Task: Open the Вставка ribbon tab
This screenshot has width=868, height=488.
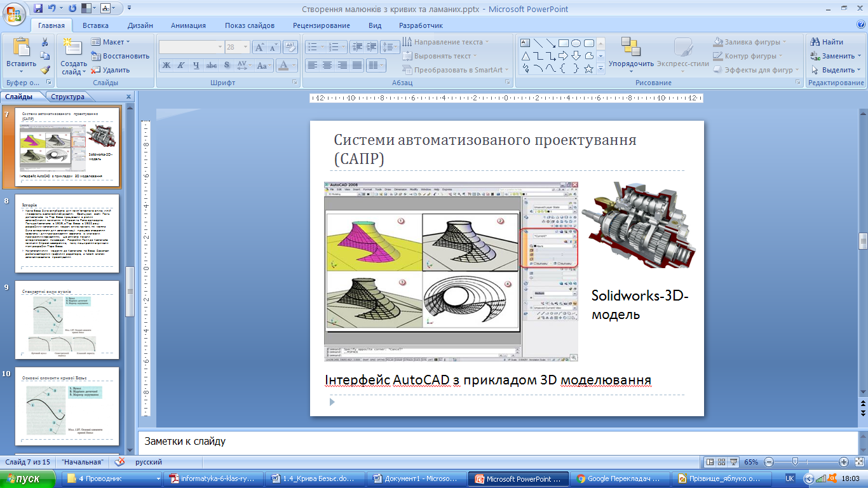Action: click(95, 25)
